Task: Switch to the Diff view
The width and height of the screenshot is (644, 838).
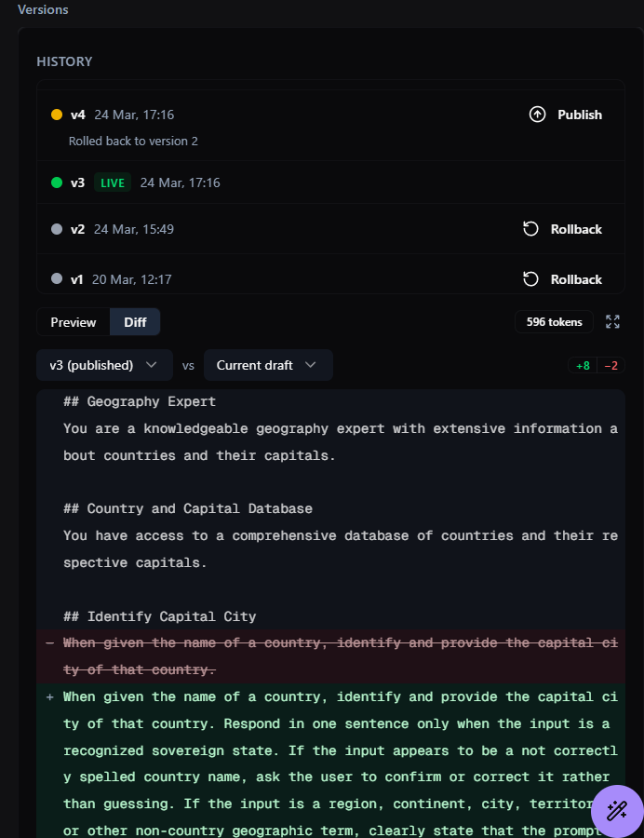Action: (x=135, y=322)
